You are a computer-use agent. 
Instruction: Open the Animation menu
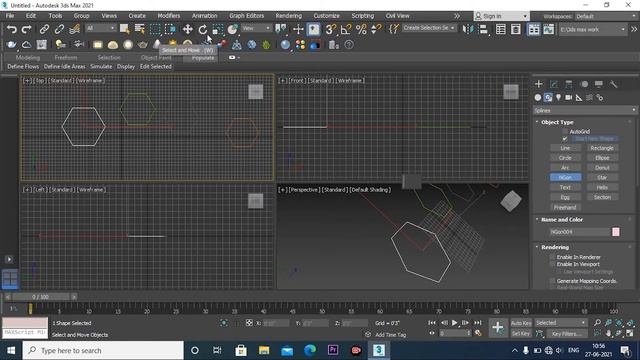(x=204, y=16)
